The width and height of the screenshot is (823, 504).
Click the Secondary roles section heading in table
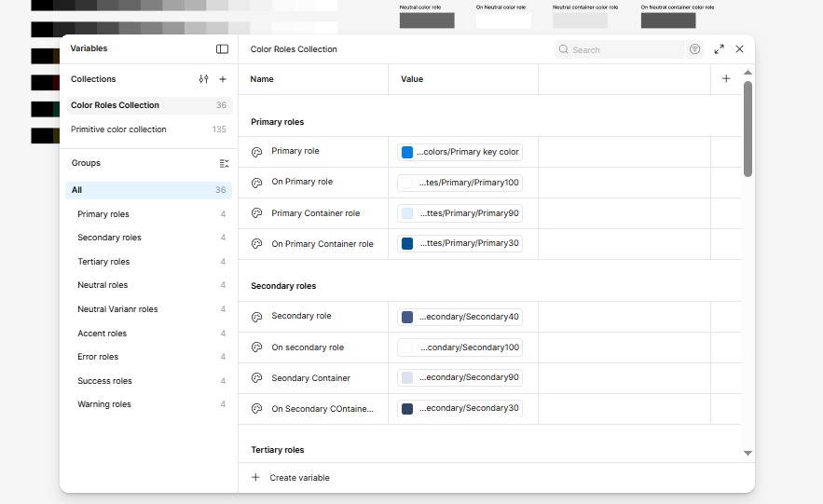point(283,286)
